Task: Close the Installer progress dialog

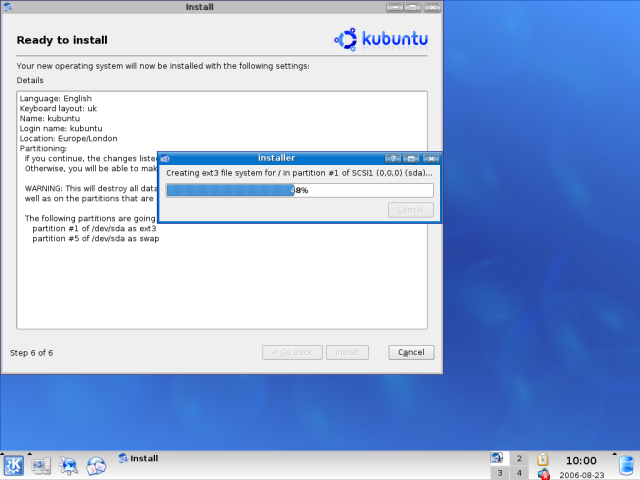Action: pos(431,158)
